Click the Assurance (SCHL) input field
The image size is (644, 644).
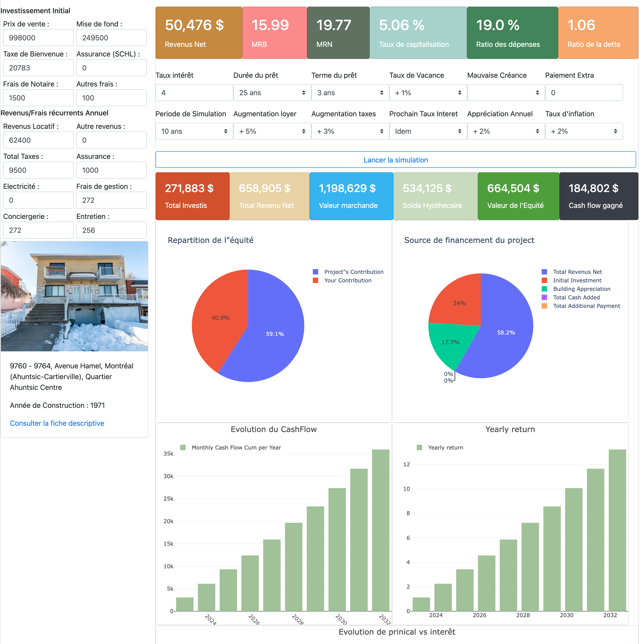pos(111,68)
